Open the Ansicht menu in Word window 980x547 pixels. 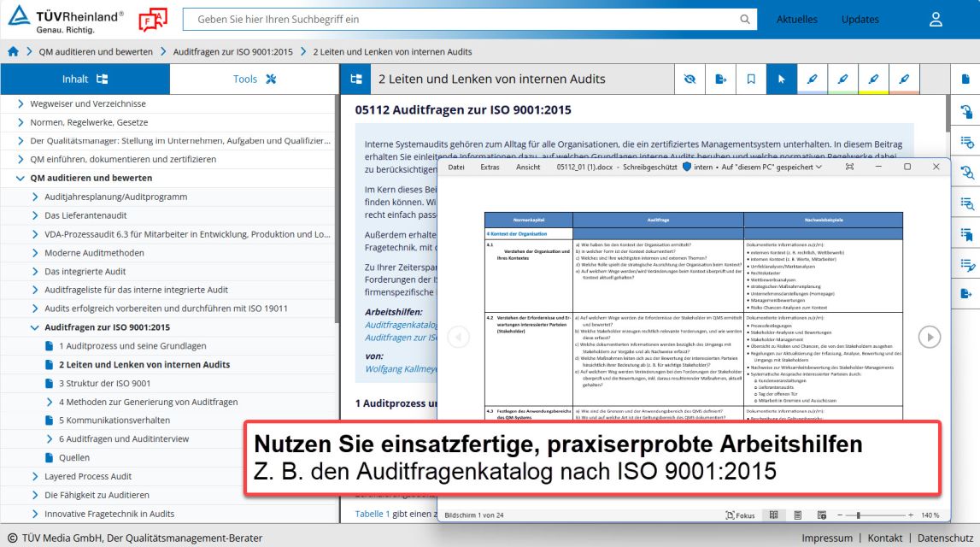point(528,168)
